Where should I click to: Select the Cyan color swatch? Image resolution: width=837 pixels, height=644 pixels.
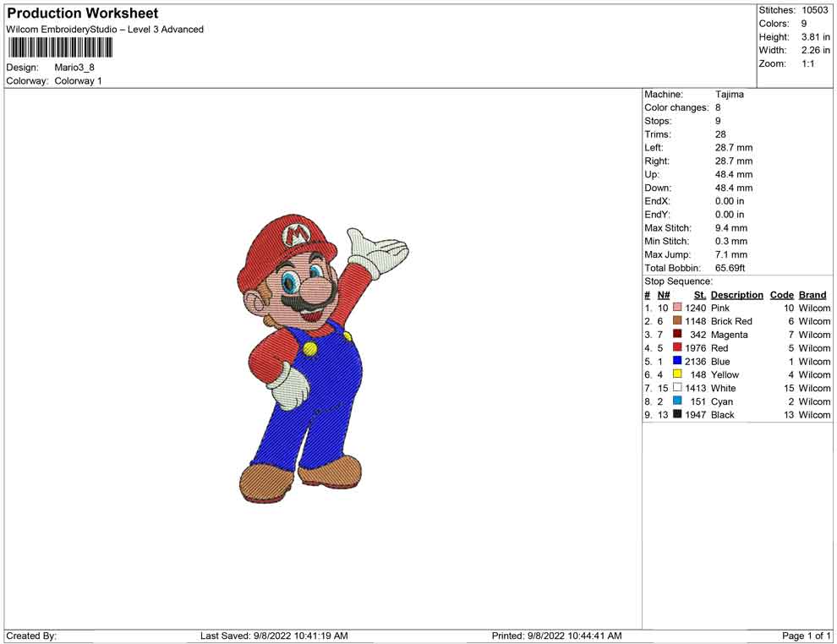coord(677,401)
